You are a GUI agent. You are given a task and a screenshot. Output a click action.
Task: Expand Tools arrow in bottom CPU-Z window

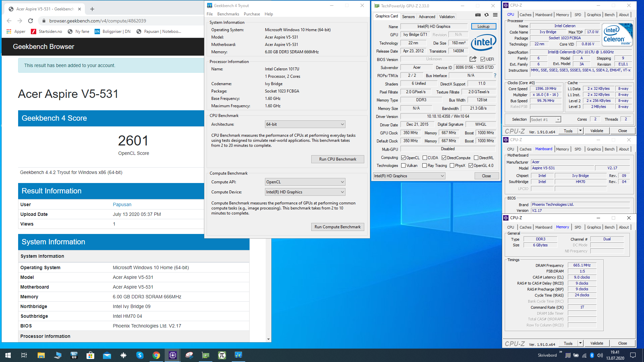tap(580, 343)
